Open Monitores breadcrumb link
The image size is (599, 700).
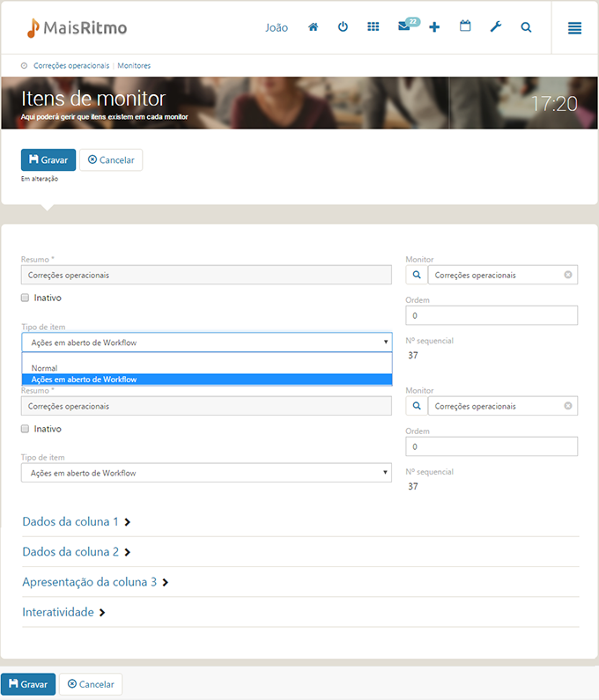[134, 66]
